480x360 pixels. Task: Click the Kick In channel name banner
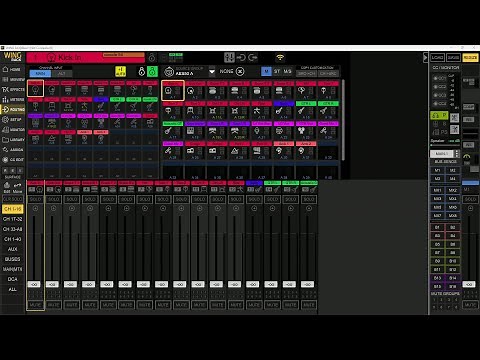(x=85, y=58)
